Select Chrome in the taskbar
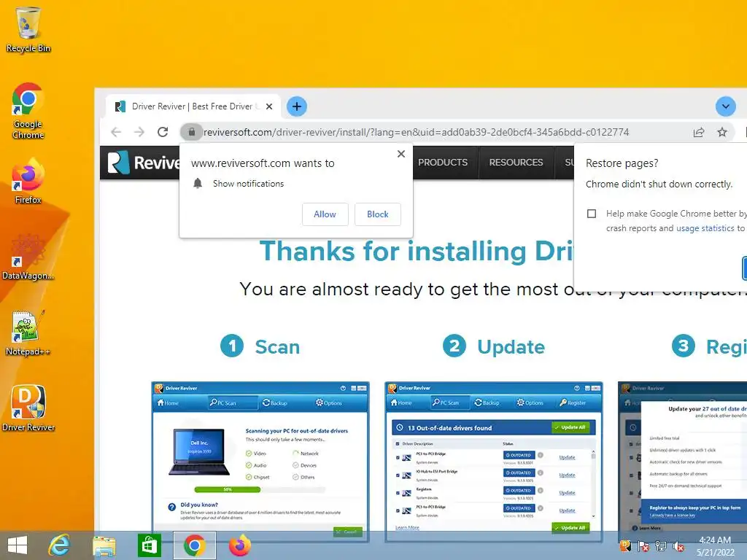 (x=194, y=545)
